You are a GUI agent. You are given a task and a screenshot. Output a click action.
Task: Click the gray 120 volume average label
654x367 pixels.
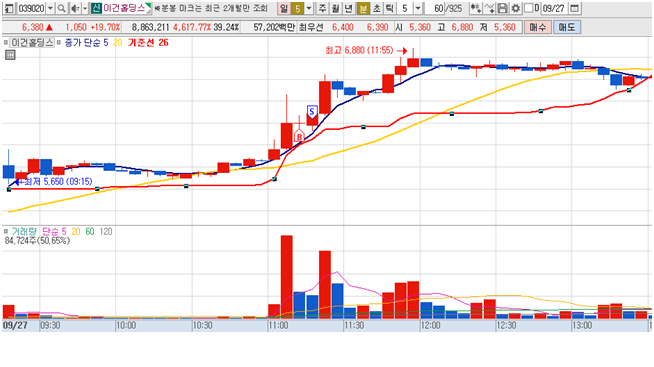click(106, 231)
